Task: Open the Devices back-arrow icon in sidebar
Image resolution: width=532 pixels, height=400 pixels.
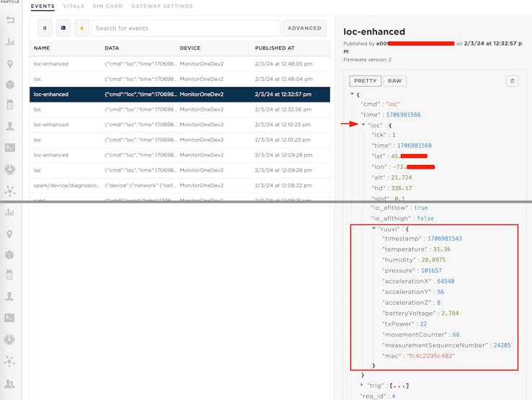Action: pos(10,19)
